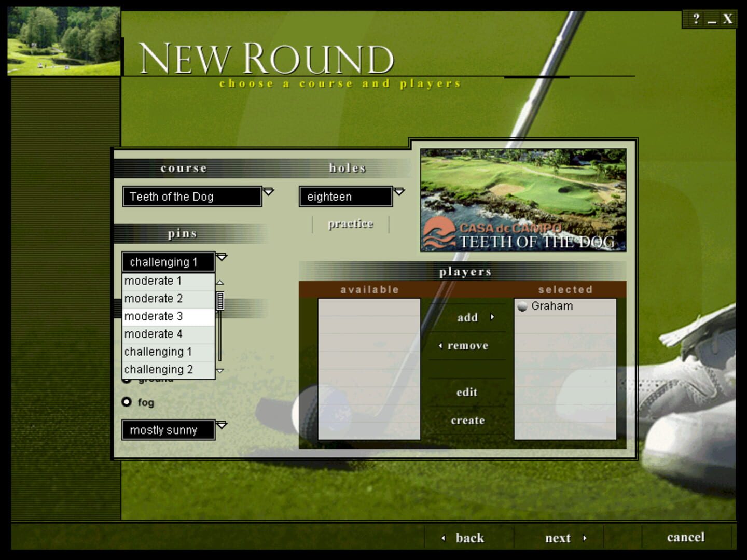Create a new player profile

(467, 420)
